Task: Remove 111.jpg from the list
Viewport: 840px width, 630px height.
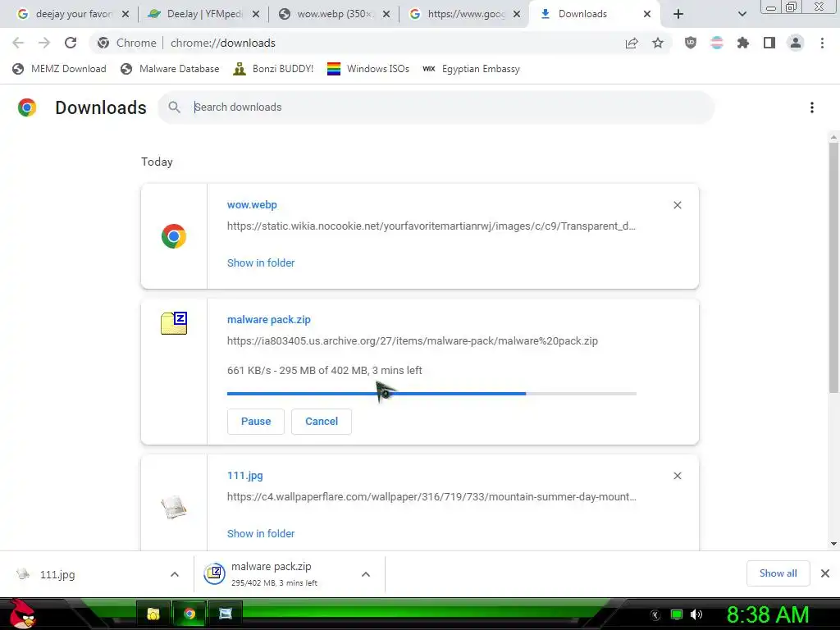Action: [677, 476]
